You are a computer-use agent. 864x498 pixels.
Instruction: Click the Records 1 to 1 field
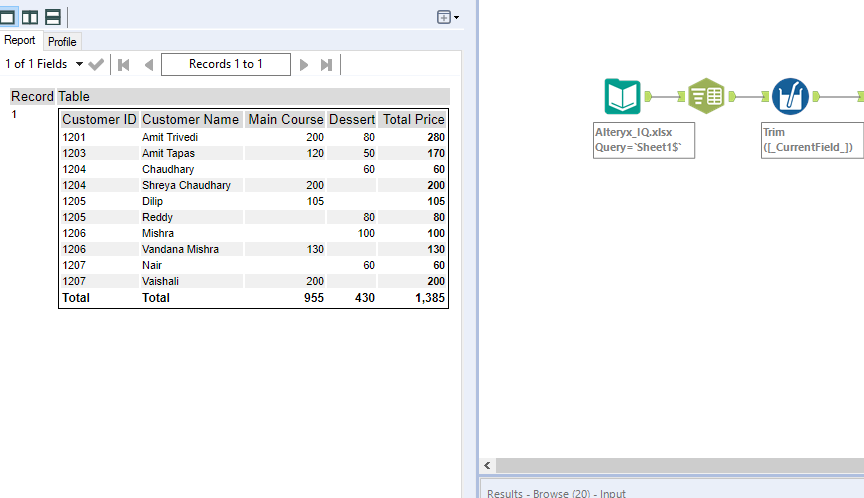[226, 64]
